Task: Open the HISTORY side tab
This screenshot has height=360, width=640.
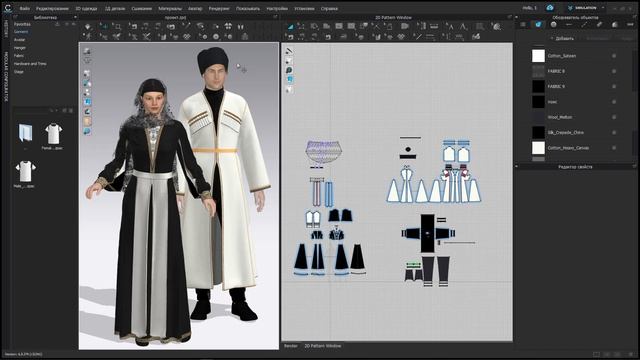Action: tap(6, 29)
